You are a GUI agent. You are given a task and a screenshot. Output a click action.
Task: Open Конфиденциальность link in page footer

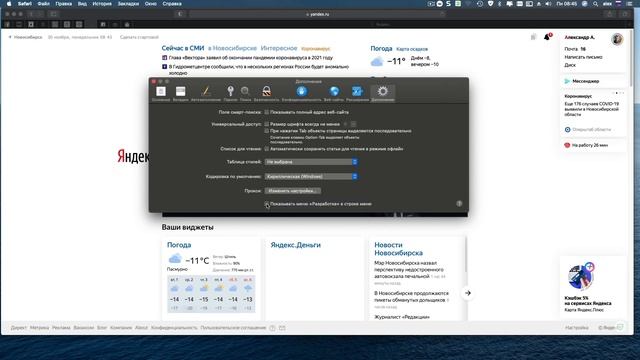click(174, 328)
